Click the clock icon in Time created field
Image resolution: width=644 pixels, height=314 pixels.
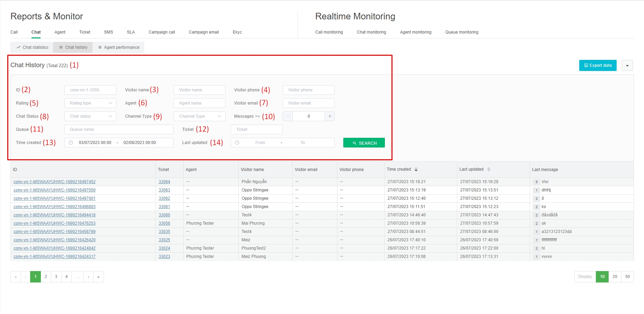click(71, 143)
